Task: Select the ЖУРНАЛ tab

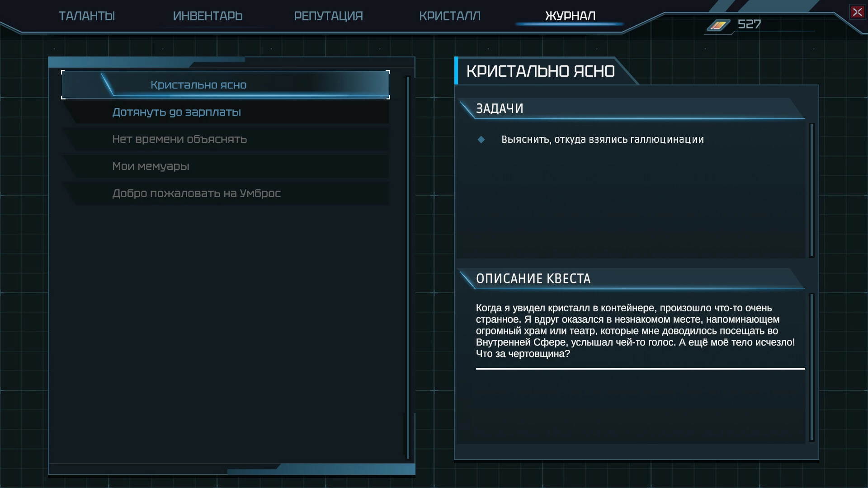Action: click(x=570, y=16)
